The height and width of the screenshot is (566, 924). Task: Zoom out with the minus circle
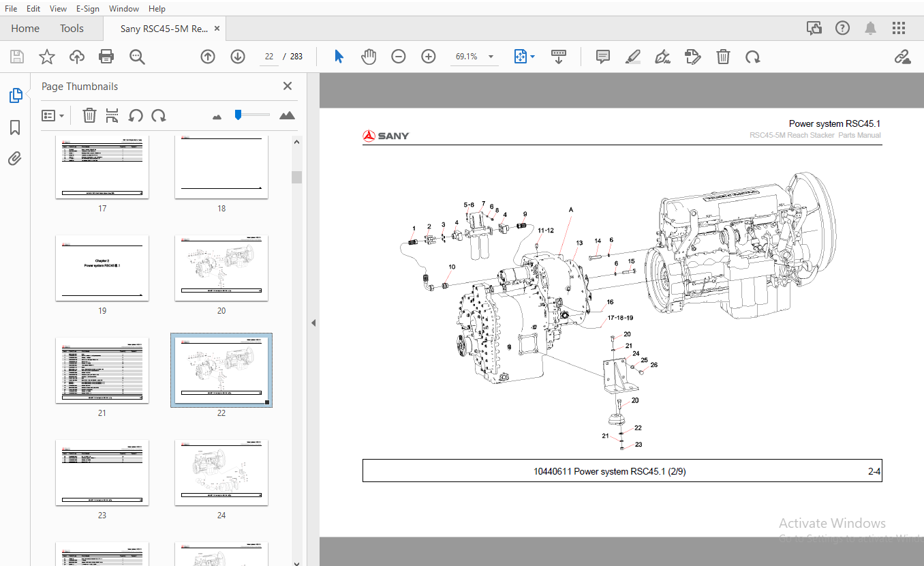tap(399, 57)
